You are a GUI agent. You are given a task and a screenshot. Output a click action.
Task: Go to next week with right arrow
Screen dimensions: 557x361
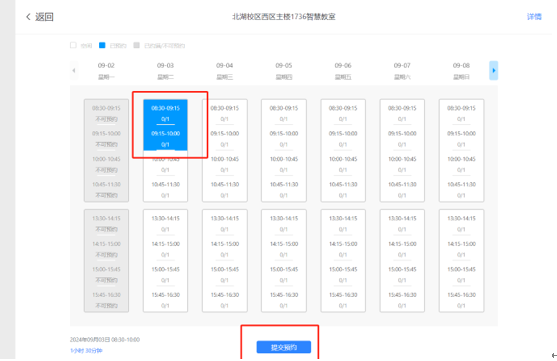[493, 70]
